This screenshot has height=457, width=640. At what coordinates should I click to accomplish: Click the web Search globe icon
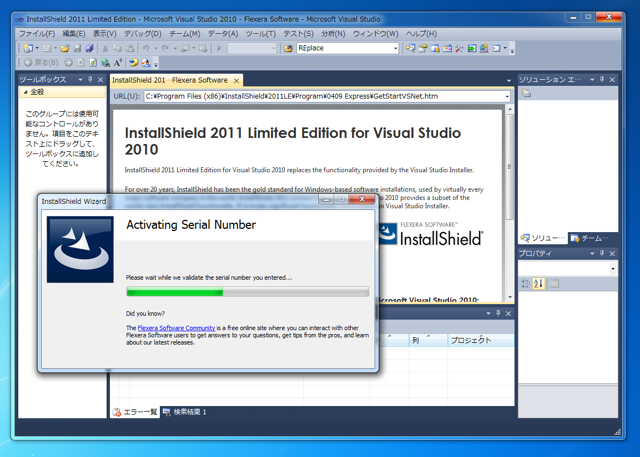106,62
